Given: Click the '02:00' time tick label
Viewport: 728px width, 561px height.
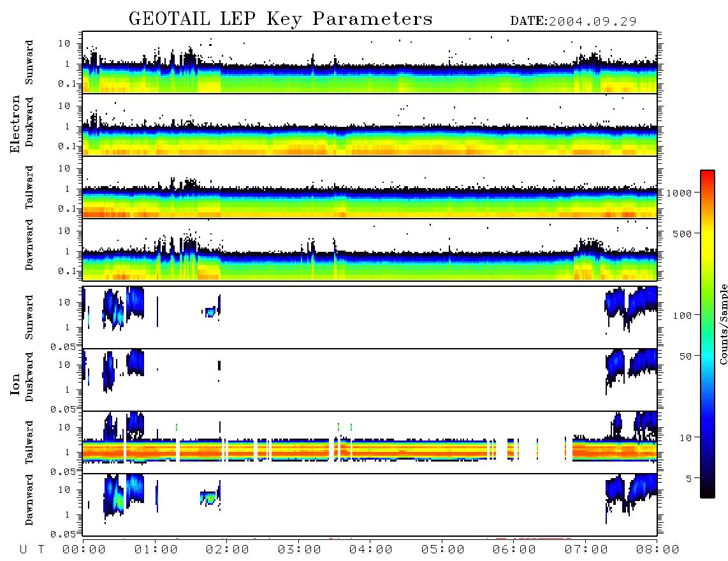Looking at the screenshot, I should [228, 550].
